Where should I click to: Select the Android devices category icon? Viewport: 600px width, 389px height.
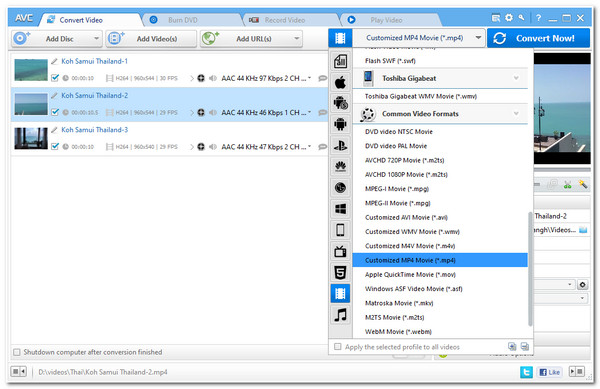(x=340, y=124)
